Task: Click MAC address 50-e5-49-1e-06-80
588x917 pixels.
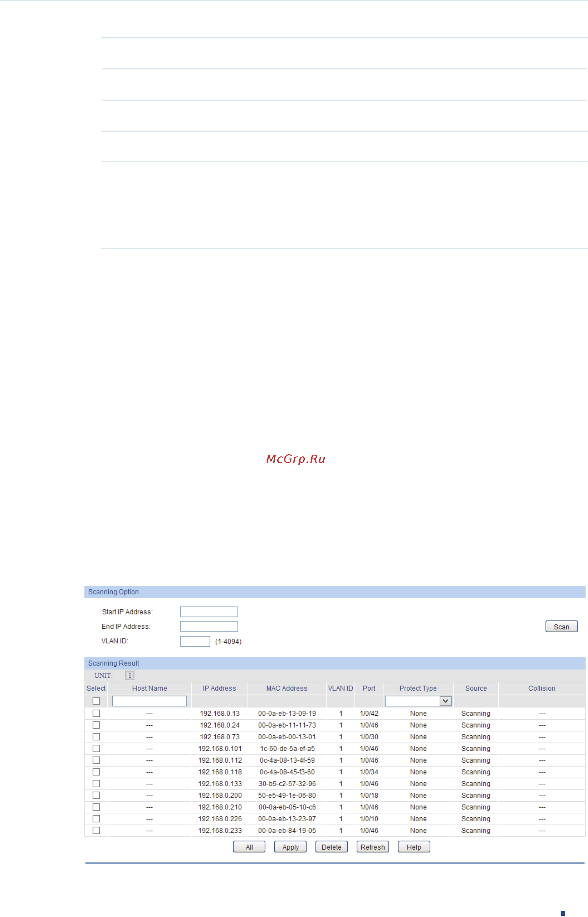Action: pos(287,795)
